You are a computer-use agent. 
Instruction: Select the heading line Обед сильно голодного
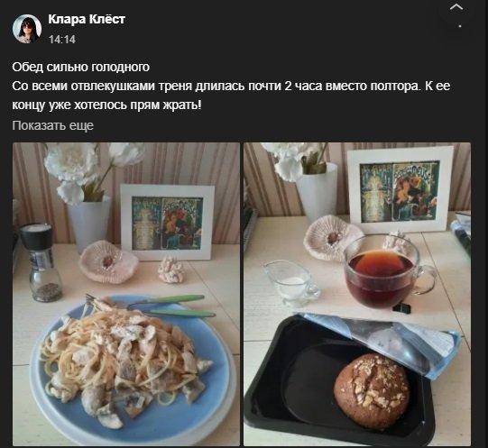(80, 67)
